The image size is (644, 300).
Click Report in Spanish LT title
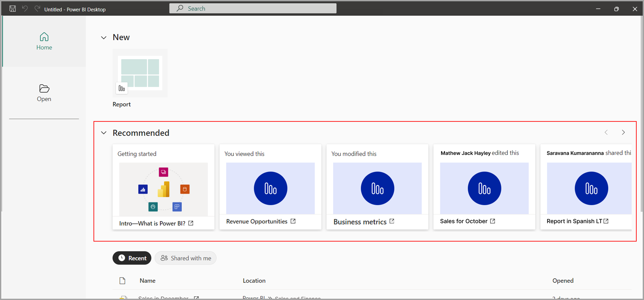574,221
